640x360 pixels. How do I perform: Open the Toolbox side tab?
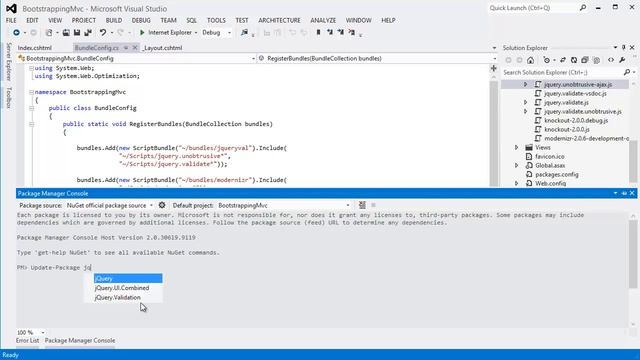9,98
